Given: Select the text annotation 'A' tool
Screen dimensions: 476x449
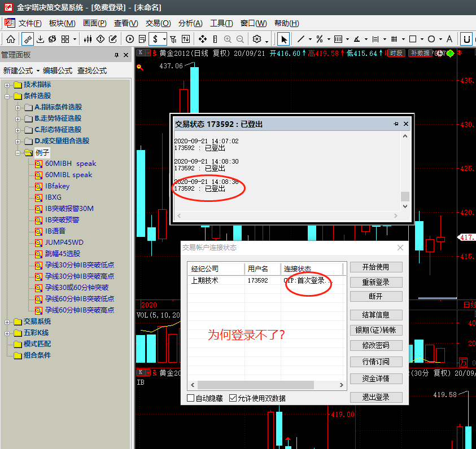Looking at the screenshot, I should pos(449,39).
